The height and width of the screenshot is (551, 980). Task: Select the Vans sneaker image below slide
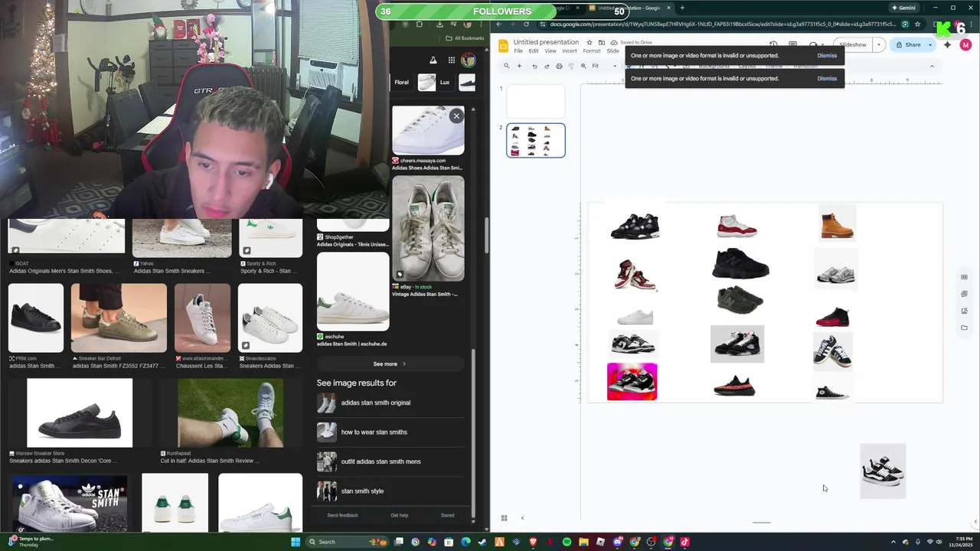click(x=883, y=471)
